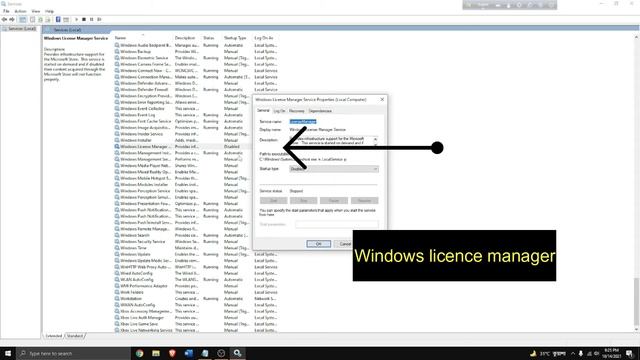Open the Windows Start menu
Viewport: 640px width, 360px height.
coord(8,353)
